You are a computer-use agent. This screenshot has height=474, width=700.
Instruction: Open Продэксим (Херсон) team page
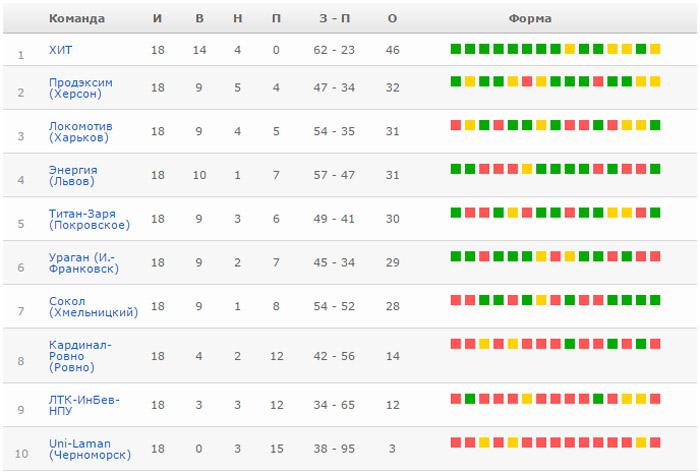81,88
